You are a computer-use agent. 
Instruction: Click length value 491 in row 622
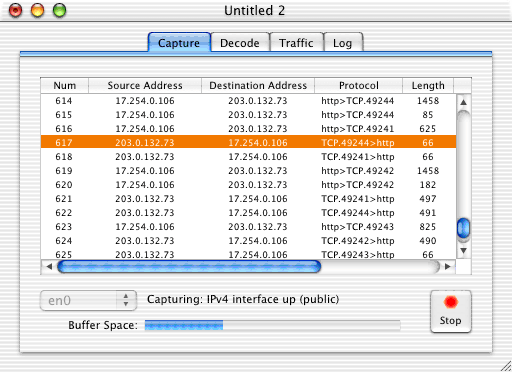(428, 213)
